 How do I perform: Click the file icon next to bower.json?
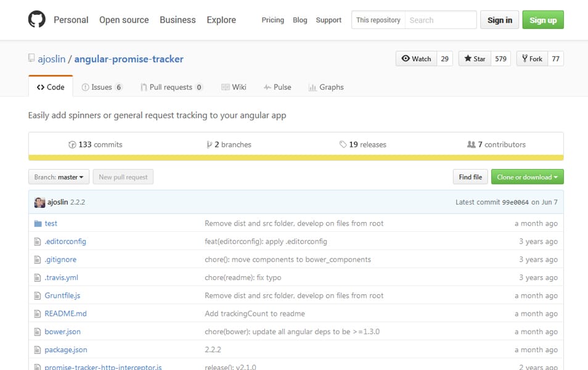[38, 332]
